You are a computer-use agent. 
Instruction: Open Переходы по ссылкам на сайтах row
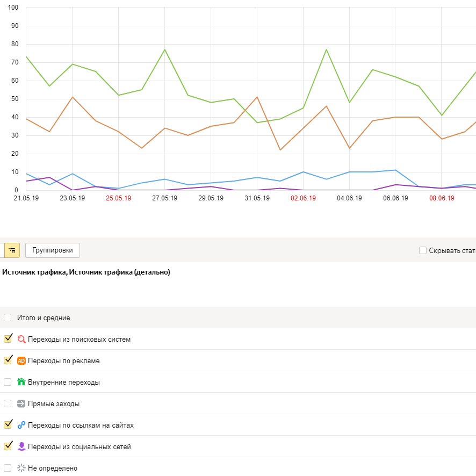238,425
